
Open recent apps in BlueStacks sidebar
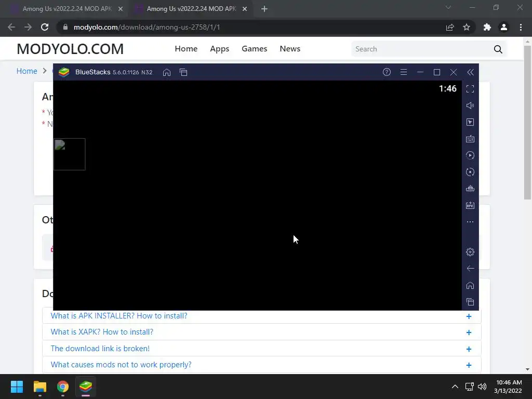(470, 302)
